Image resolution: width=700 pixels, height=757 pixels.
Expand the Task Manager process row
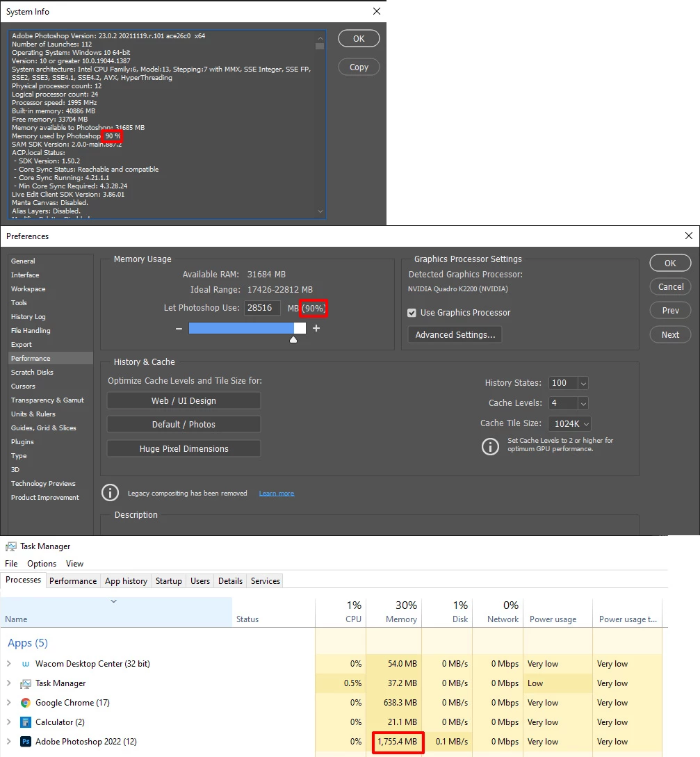pyautogui.click(x=9, y=683)
